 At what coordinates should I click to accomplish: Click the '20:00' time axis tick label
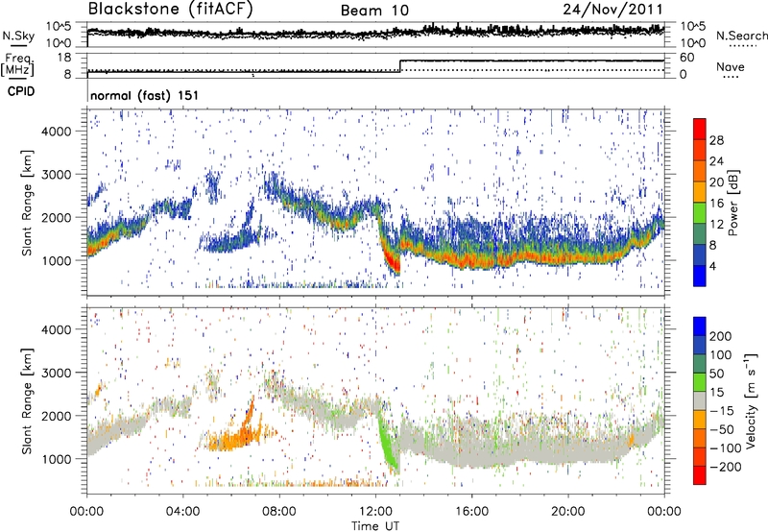point(568,512)
